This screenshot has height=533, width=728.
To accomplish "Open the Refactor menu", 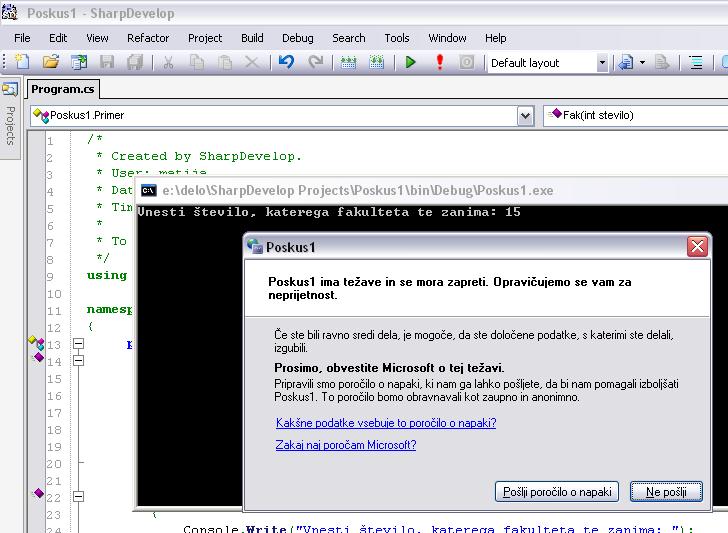I will (148, 38).
